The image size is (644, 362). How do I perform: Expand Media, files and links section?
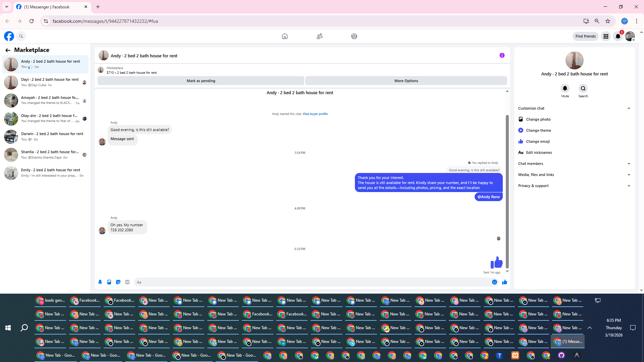click(x=629, y=175)
